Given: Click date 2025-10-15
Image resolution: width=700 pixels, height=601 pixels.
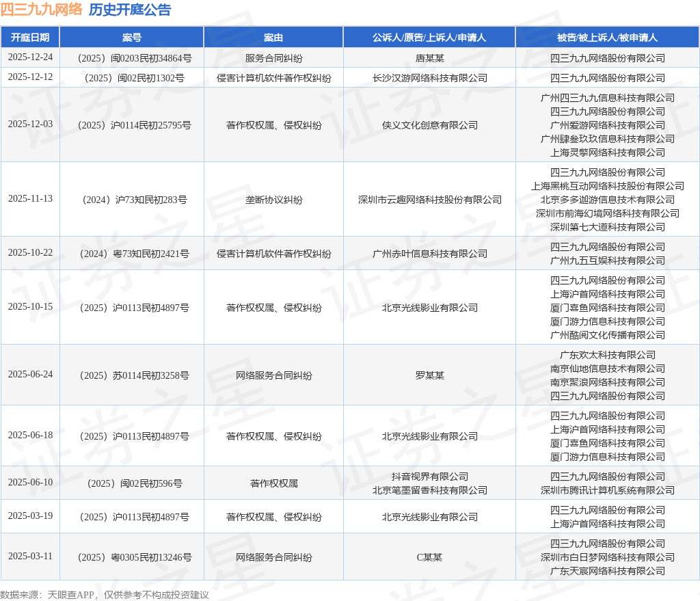Looking at the screenshot, I should pos(30,307).
